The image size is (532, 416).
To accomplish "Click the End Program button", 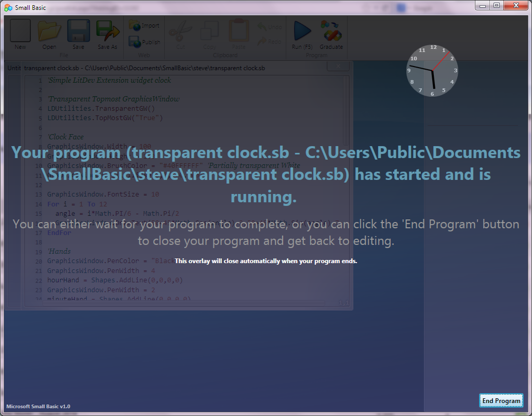I will pyautogui.click(x=501, y=400).
